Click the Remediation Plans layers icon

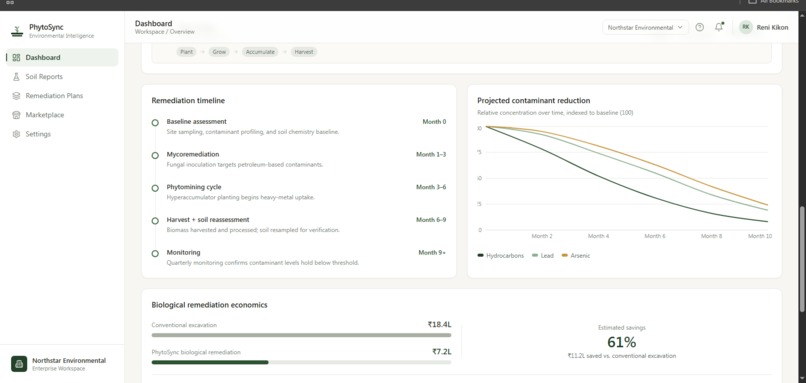tap(16, 96)
